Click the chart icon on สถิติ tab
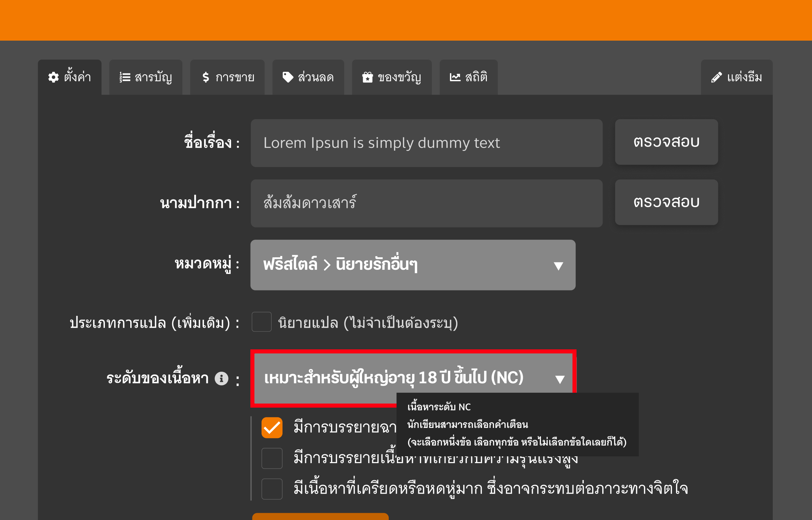This screenshot has width=812, height=520. click(x=455, y=78)
